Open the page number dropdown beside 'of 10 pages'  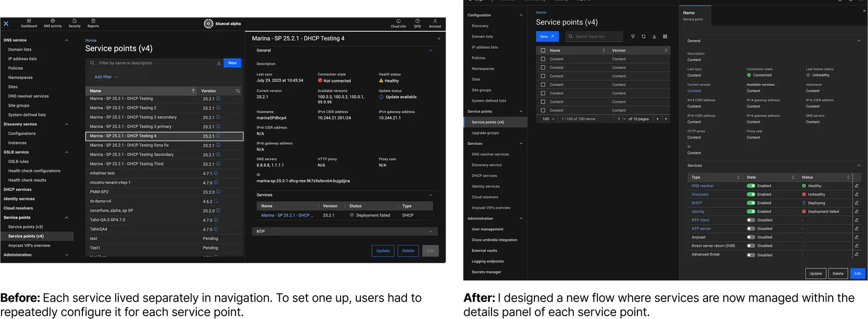[621, 119]
